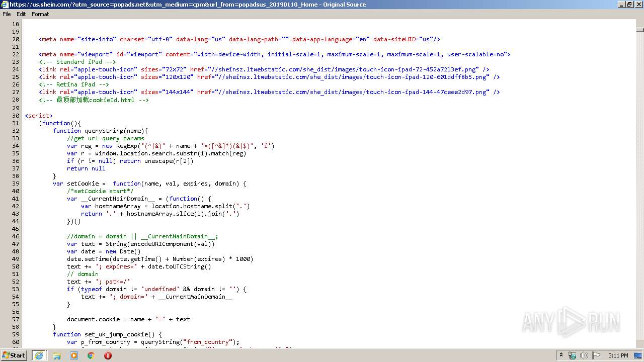Click 'var p_from_country' line text
This screenshot has height=362, width=644.
tap(153, 342)
